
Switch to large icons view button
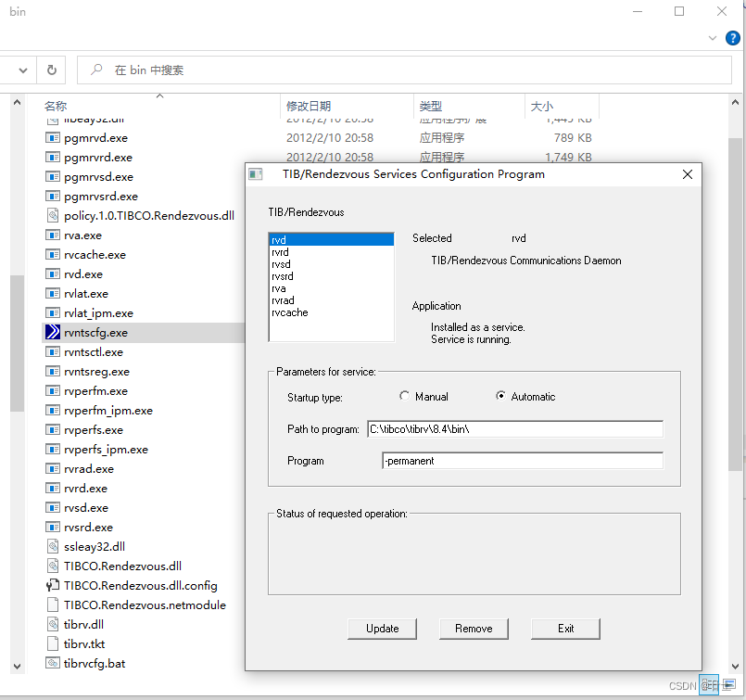[729, 685]
